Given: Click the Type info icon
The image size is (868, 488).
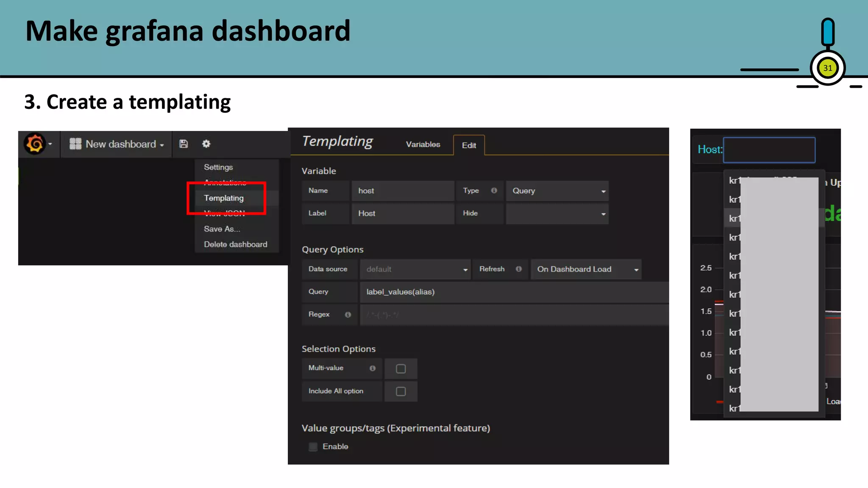Looking at the screenshot, I should [494, 191].
